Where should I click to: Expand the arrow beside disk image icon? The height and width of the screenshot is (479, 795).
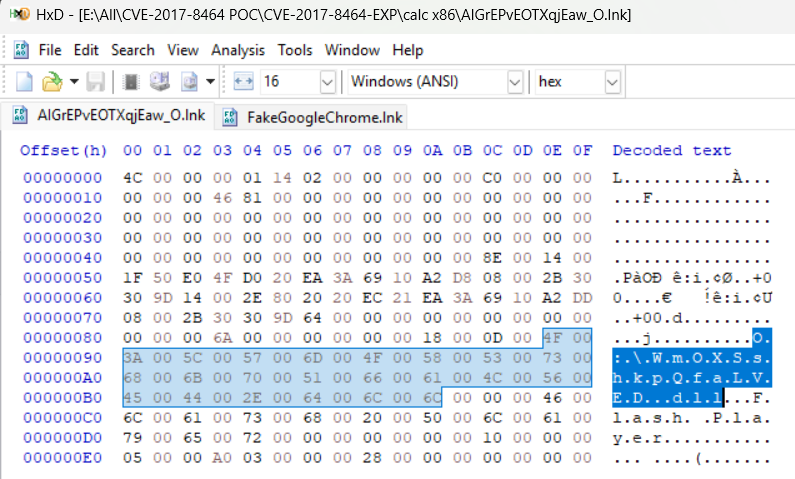click(210, 82)
